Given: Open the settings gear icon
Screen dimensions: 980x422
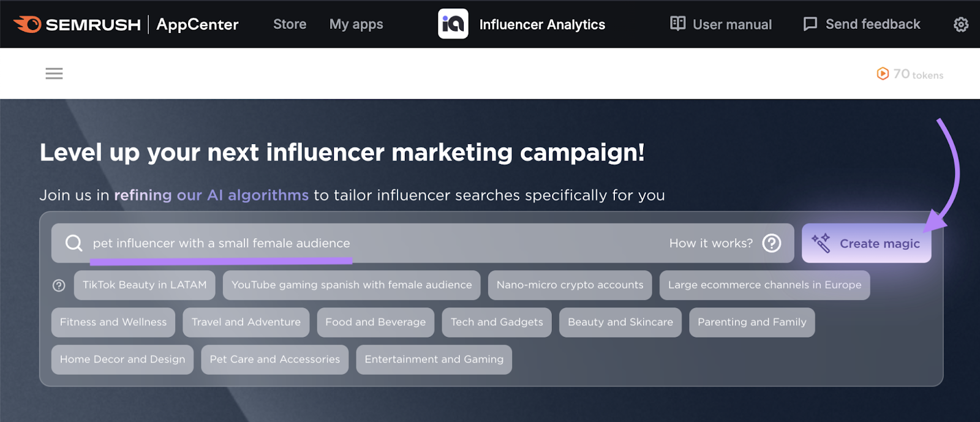Looking at the screenshot, I should pyautogui.click(x=961, y=24).
